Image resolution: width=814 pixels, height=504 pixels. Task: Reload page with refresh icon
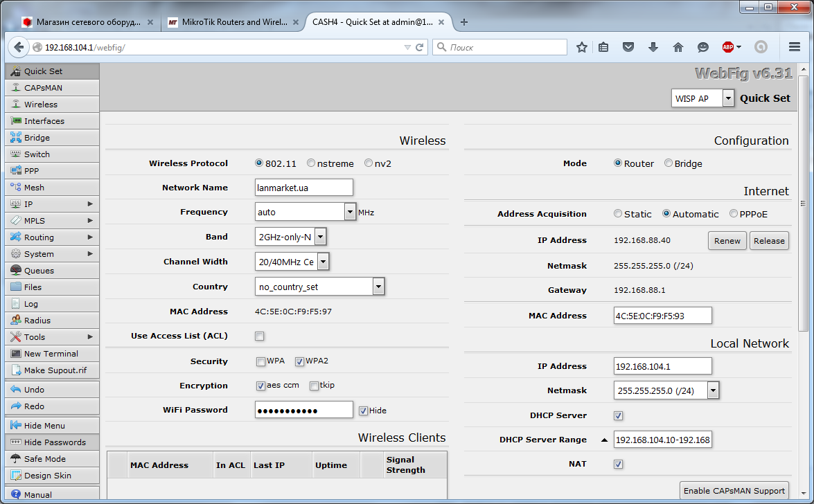[419, 48]
